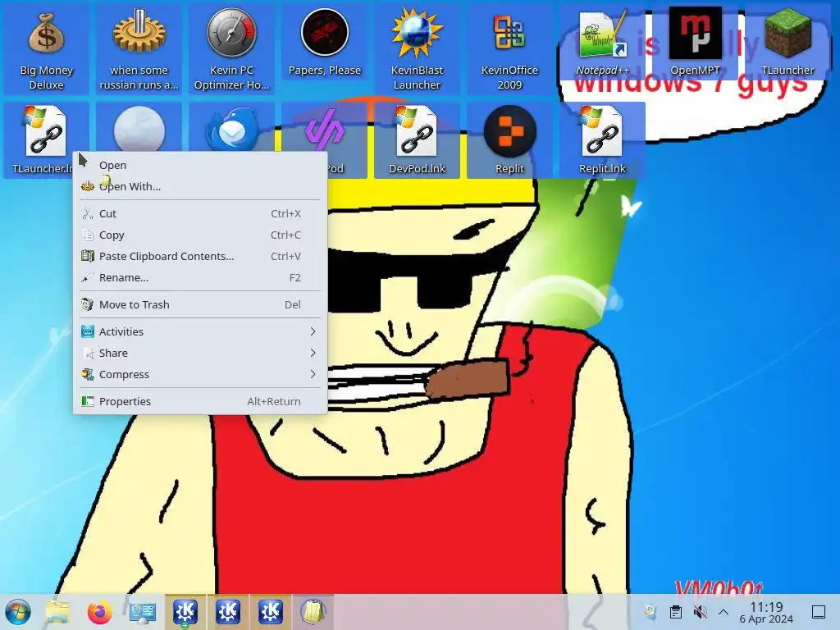Select DevPod.lnk file icon
This screenshot has width=840, height=630.
point(417,140)
